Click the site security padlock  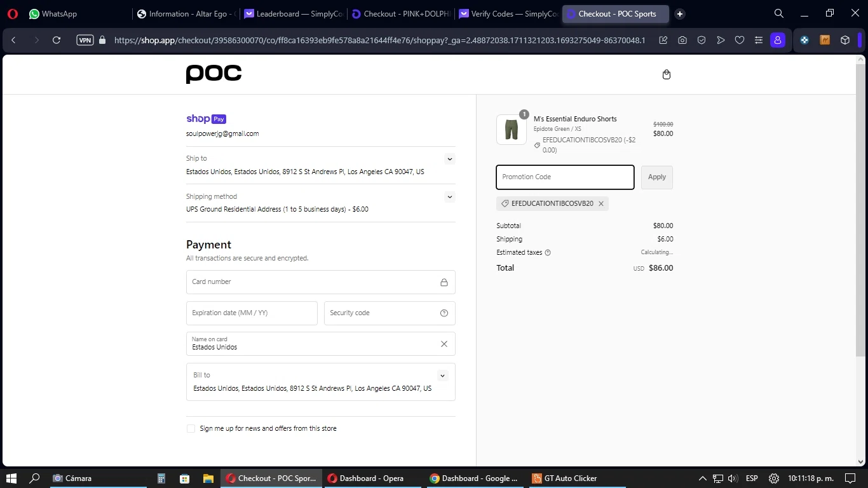tap(102, 40)
